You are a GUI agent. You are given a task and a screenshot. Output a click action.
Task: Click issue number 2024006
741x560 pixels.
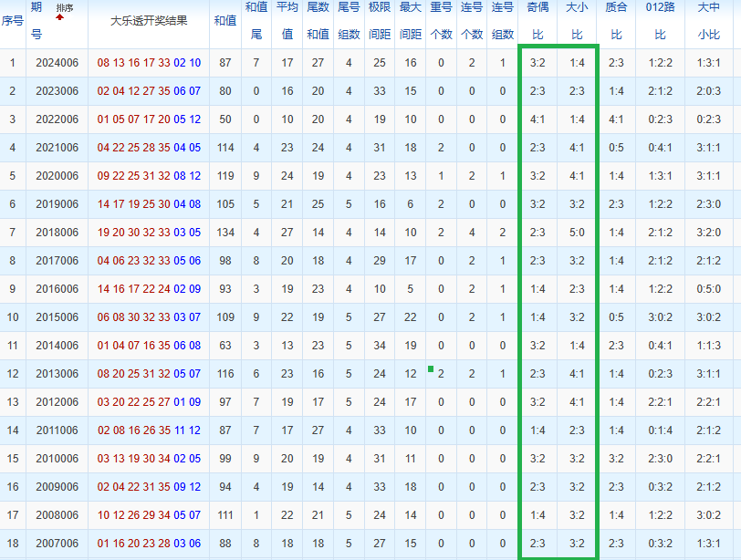pyautogui.click(x=57, y=63)
